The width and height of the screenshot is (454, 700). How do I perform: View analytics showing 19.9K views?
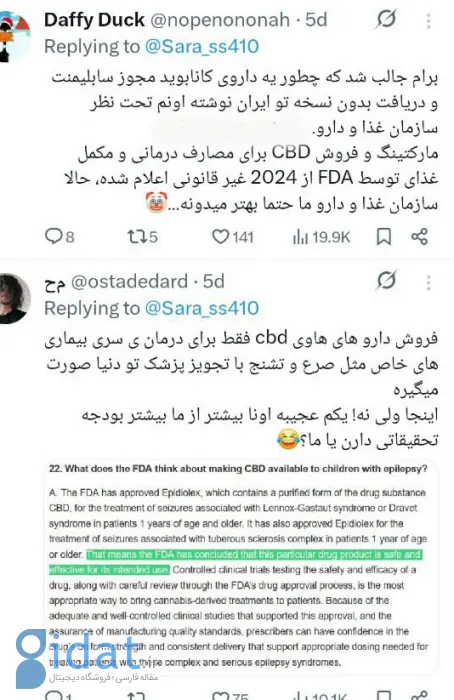(321, 237)
